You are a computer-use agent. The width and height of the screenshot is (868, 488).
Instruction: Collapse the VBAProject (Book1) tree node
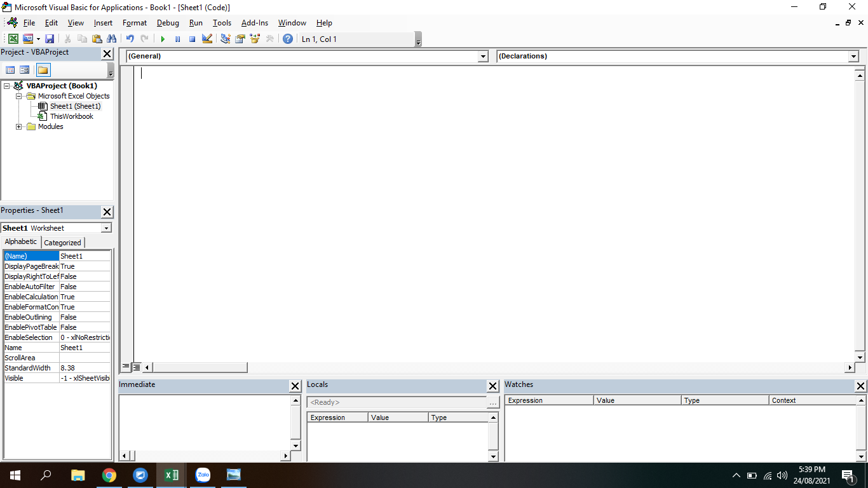click(x=7, y=86)
